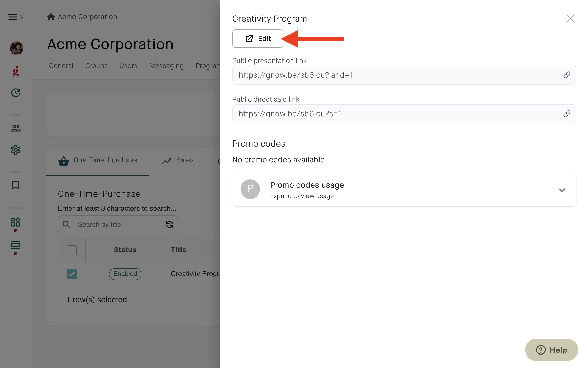The height and width of the screenshot is (368, 588).
Task: Open the red g logo page
Action: click(16, 72)
